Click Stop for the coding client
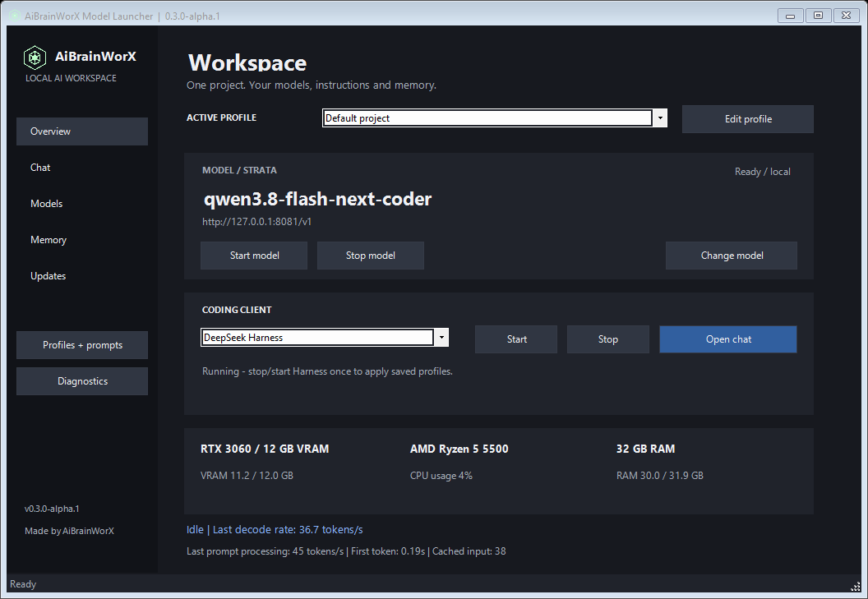 (x=607, y=339)
